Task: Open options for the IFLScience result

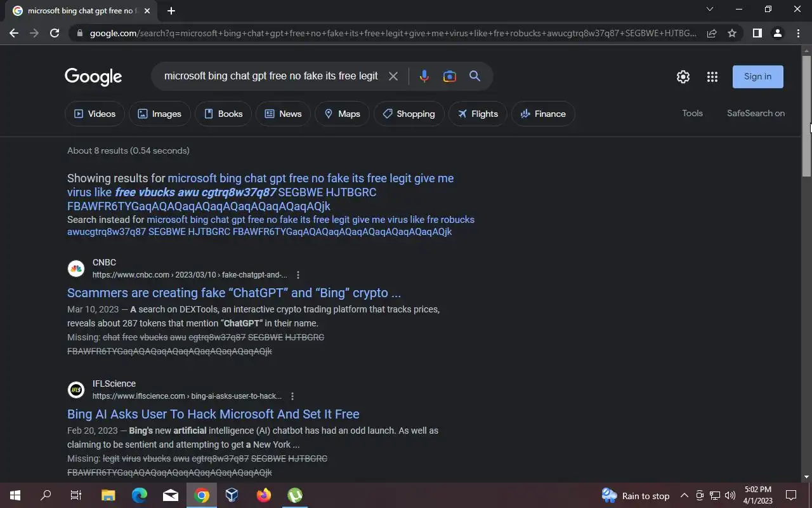Action: click(292, 396)
